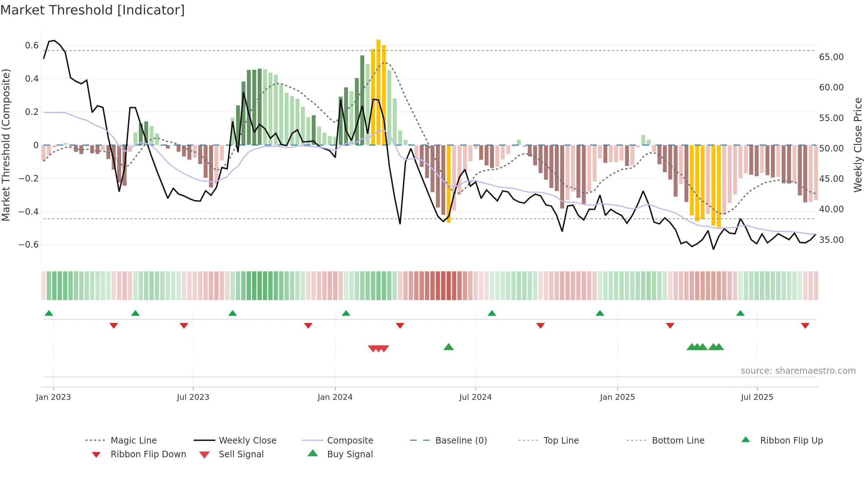Click the green Ribbon Flip Up legend triangle

(x=746, y=440)
